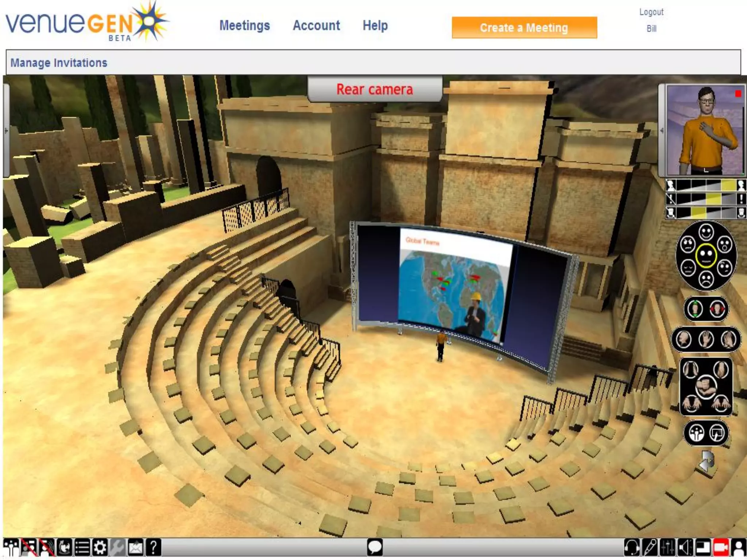Open the settings gear icon
The width and height of the screenshot is (747, 560).
100,548
